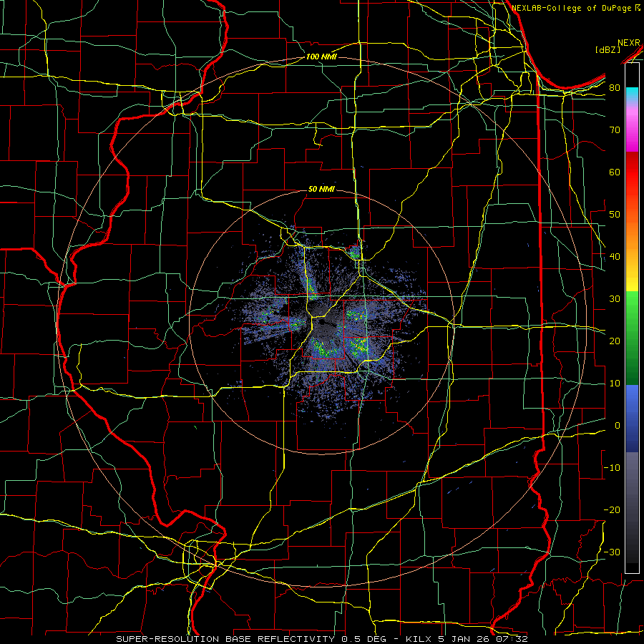Image resolution: width=644 pixels, height=644 pixels.
Task: Click the -10 dBZ scale value
Action: 612,468
